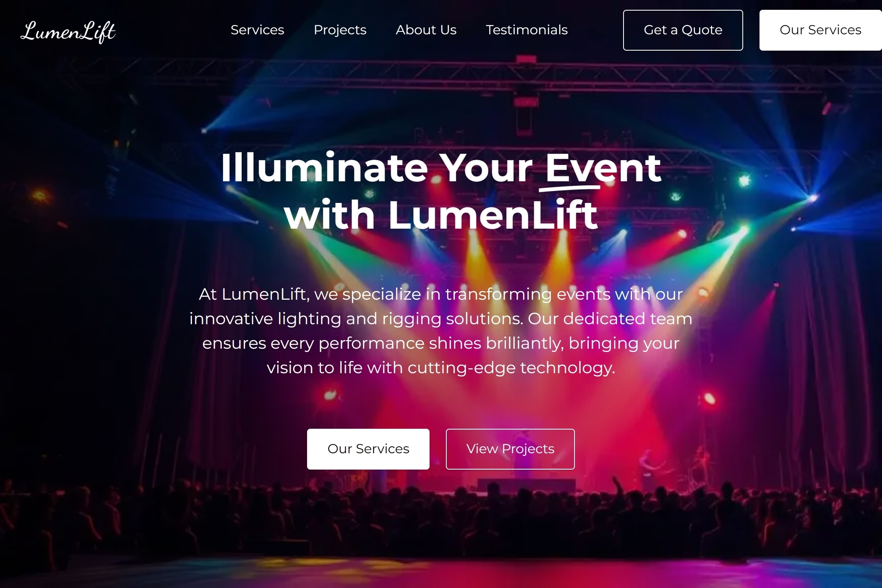Click the phrase 'cutting-edge technology' in paragraph

[x=511, y=368]
